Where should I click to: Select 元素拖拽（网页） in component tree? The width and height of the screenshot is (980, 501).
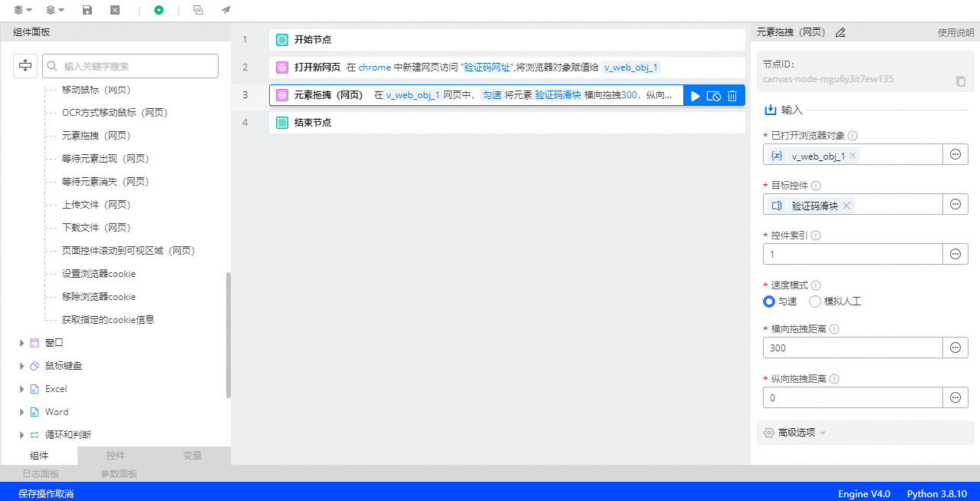(97, 136)
